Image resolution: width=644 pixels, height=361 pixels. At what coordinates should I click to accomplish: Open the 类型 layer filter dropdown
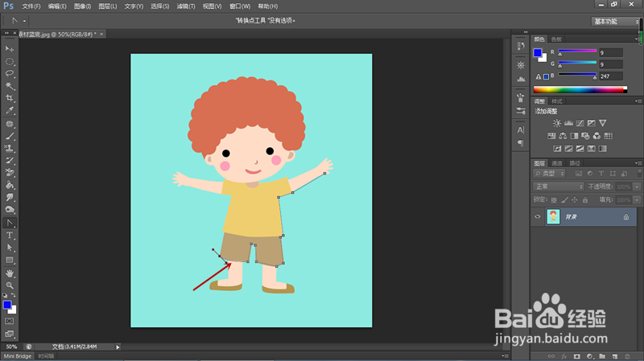pyautogui.click(x=550, y=174)
